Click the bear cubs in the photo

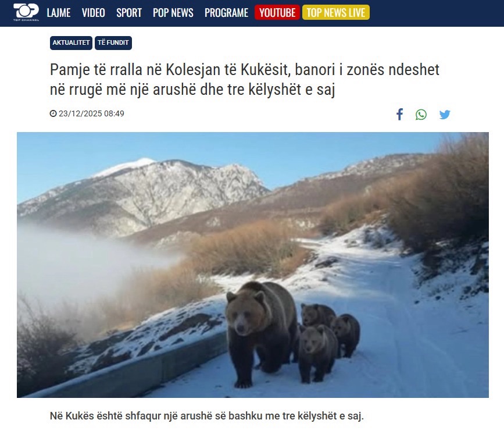(328, 341)
